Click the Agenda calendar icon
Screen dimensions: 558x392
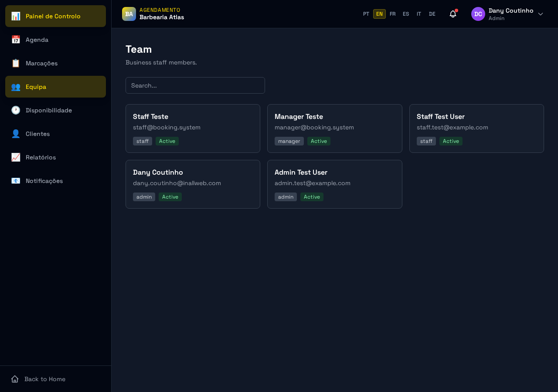tap(16, 40)
